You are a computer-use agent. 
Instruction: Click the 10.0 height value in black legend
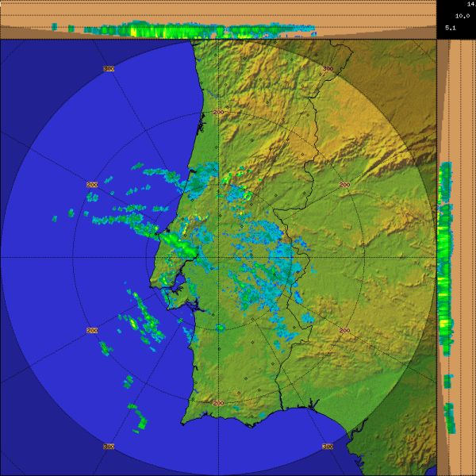tap(459, 15)
